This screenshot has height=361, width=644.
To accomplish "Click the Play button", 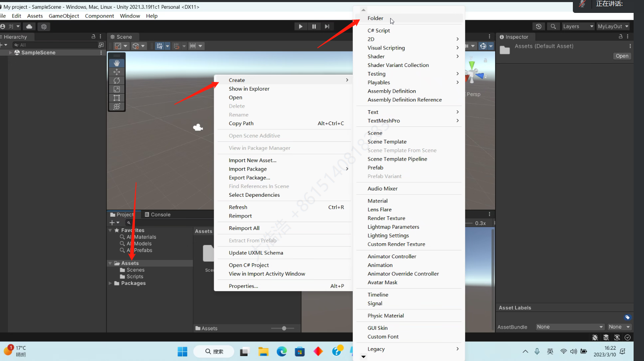I will point(300,26).
